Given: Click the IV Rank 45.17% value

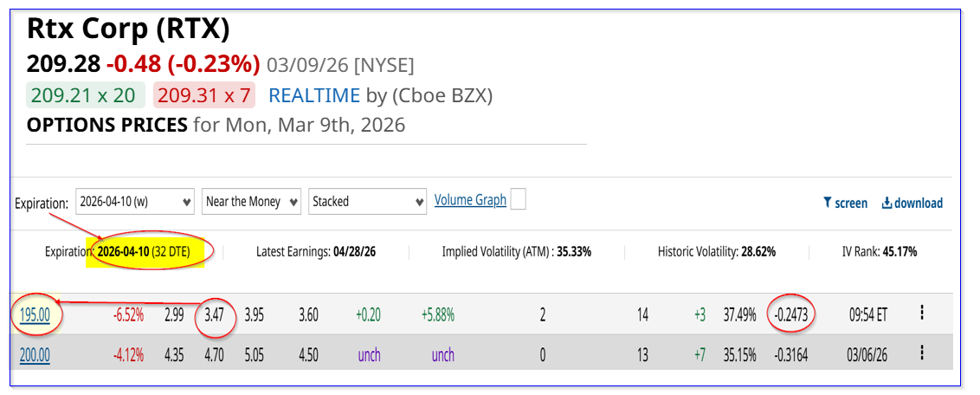Looking at the screenshot, I should point(898,252).
